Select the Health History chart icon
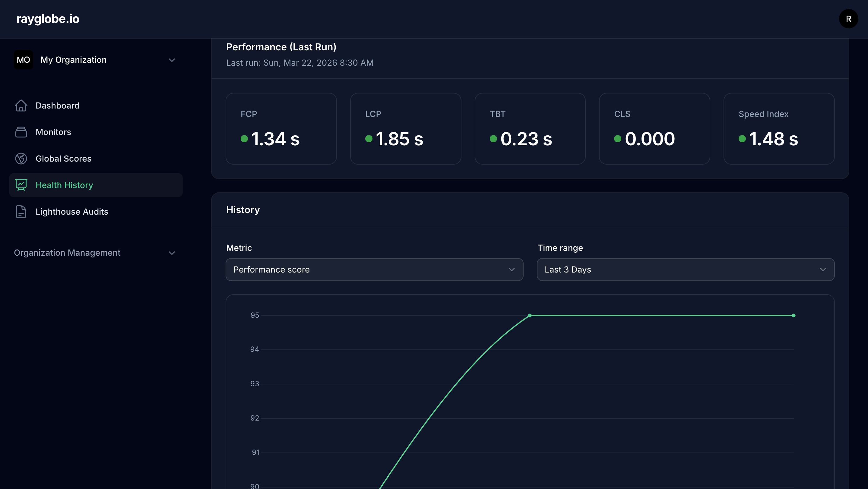The width and height of the screenshot is (868, 489). coord(21,185)
